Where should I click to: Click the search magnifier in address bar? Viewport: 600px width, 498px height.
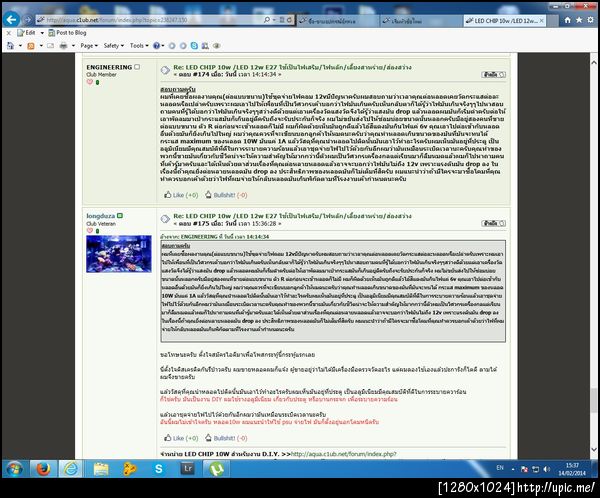[x=267, y=20]
